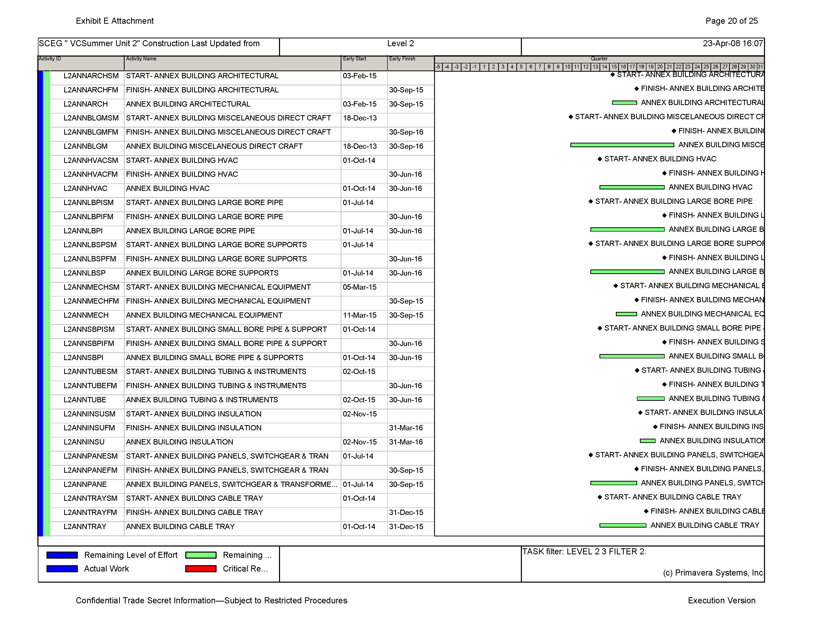Click the Page 20 of 25 label
This screenshot has width=834, height=644.
coord(732,21)
